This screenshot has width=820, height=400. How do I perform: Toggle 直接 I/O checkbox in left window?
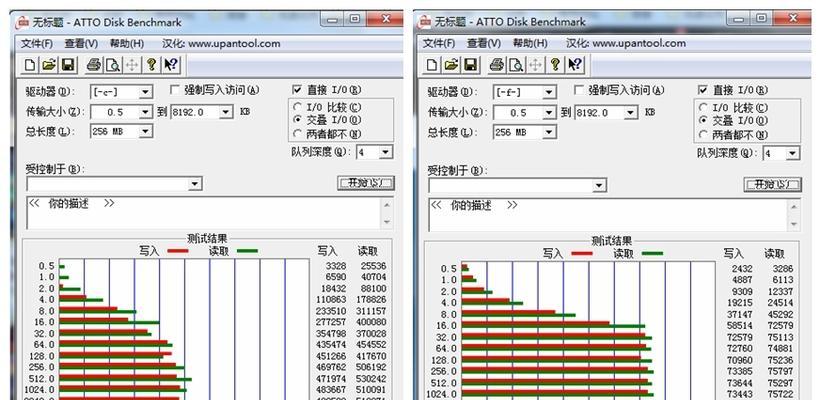[x=297, y=90]
